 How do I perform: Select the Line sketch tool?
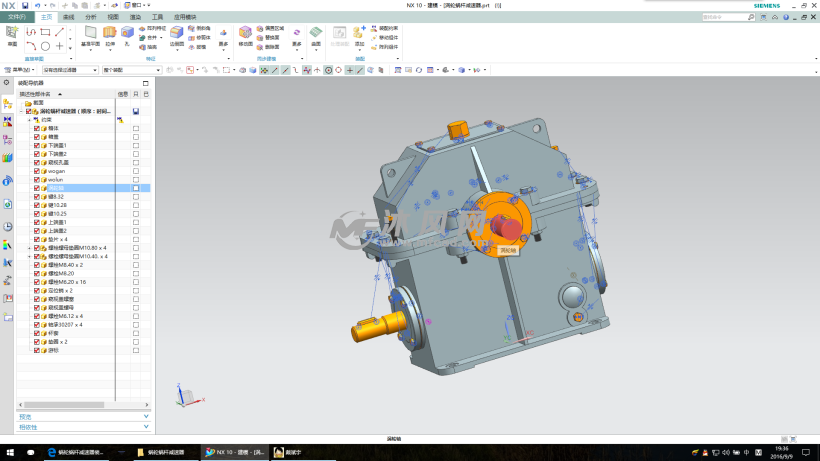tap(59, 32)
